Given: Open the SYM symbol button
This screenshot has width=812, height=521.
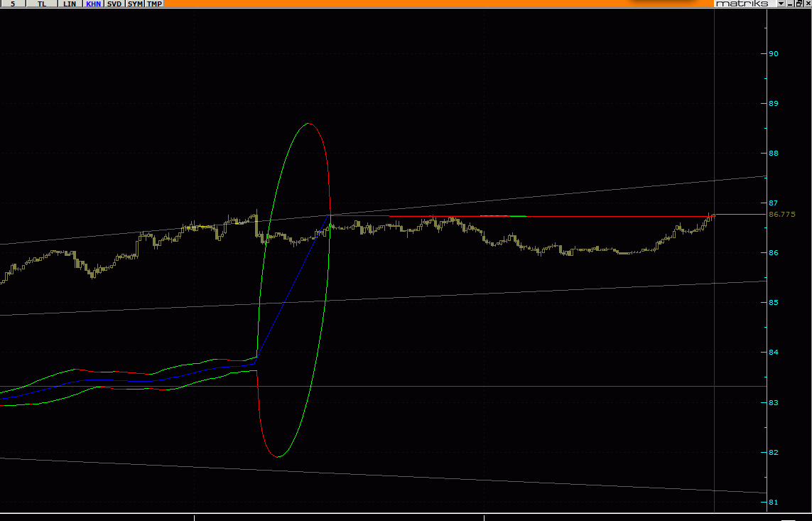Looking at the screenshot, I should [x=135, y=4].
